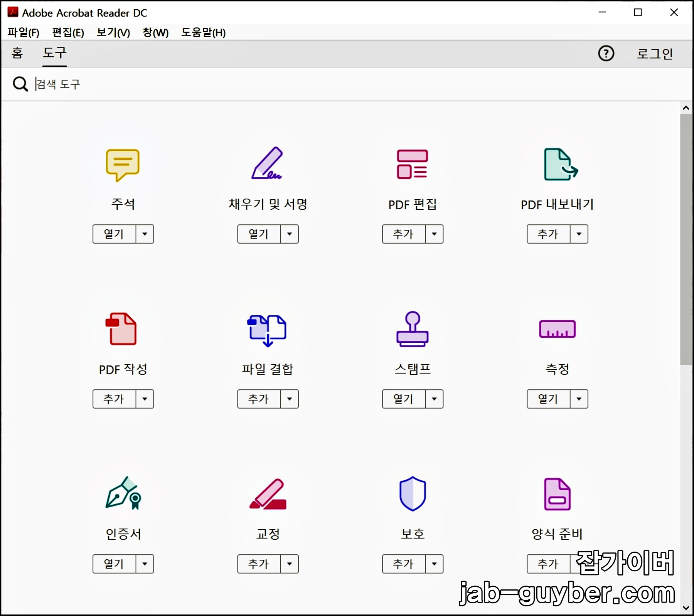Click the magnifier search icon
This screenshot has width=694, height=616.
click(x=20, y=84)
